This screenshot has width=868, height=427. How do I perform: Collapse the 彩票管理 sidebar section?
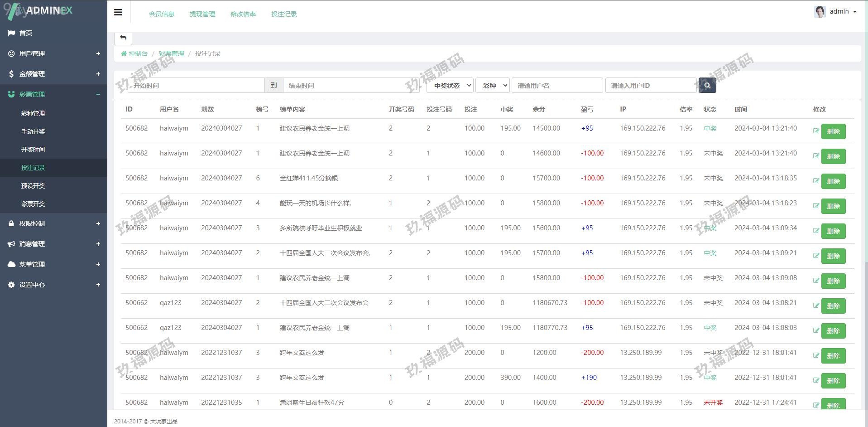(x=98, y=94)
